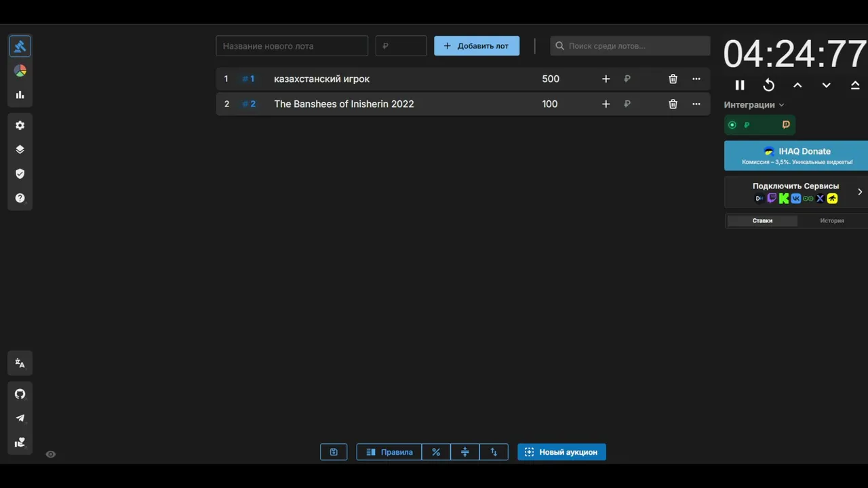
Task: Open the shield checkmark page
Action: (x=20, y=174)
